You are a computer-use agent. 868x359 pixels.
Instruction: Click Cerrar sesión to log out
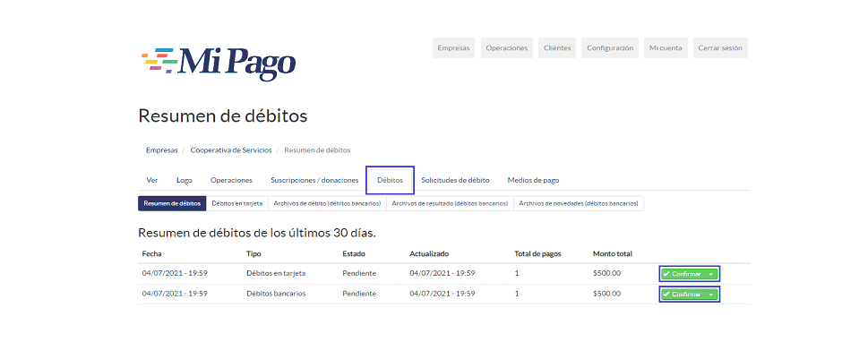coord(720,48)
